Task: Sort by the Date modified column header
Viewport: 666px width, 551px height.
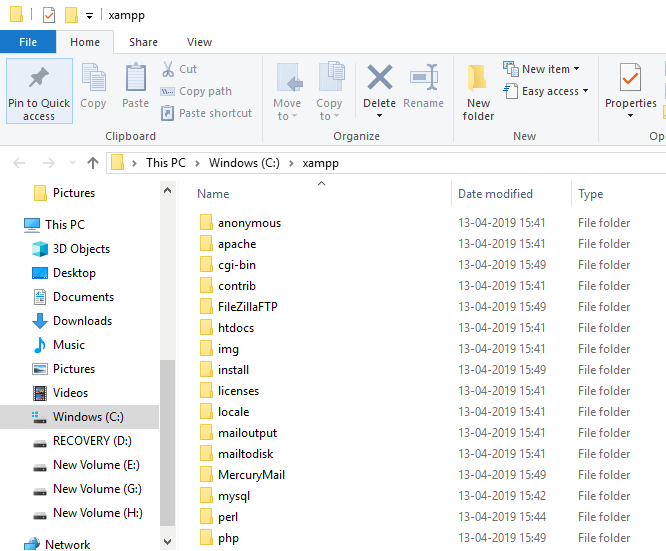Action: (x=495, y=194)
